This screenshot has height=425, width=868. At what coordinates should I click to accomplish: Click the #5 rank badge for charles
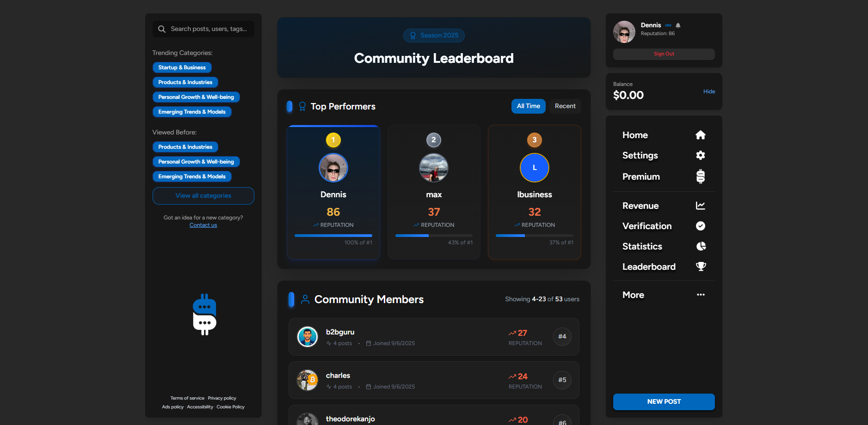coord(562,380)
